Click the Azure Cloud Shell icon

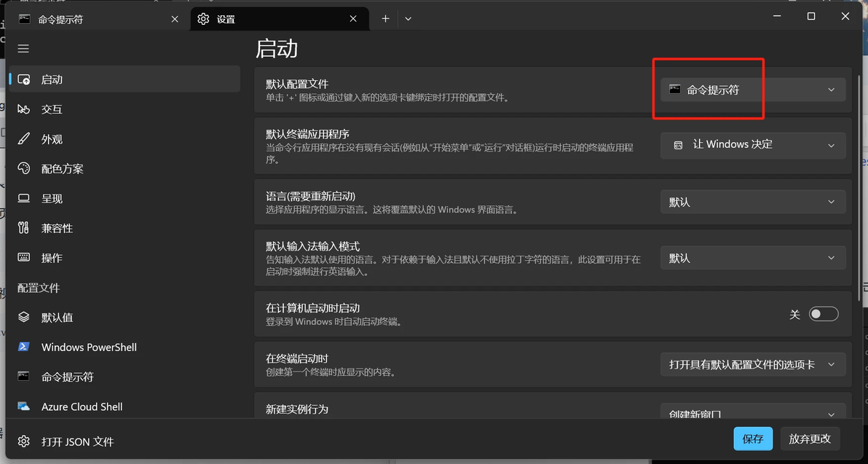(x=24, y=406)
